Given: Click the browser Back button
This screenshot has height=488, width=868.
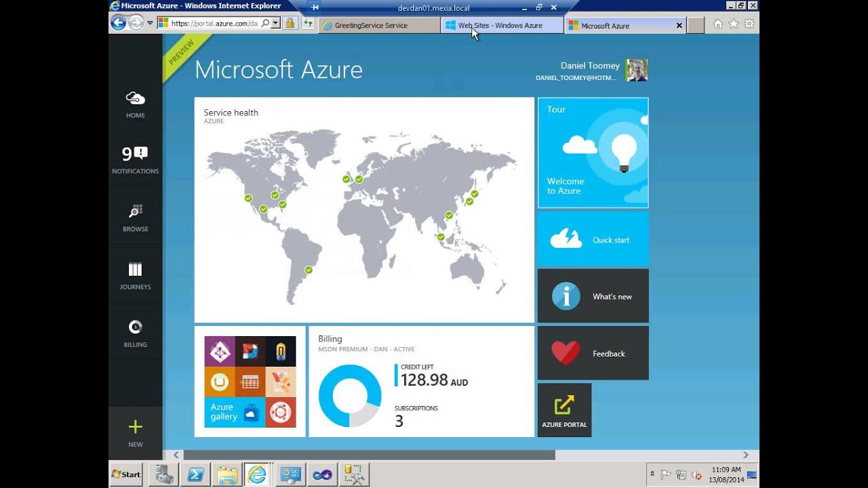Looking at the screenshot, I should (118, 23).
